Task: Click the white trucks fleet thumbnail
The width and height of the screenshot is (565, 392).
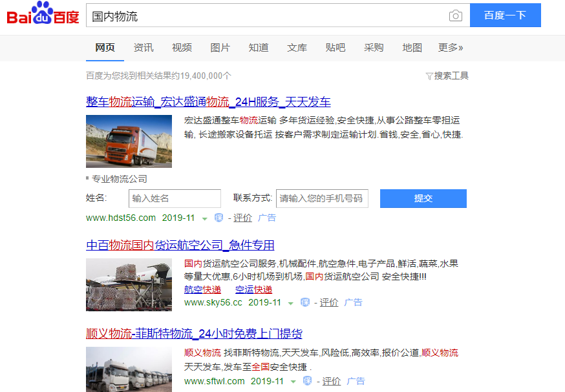Action: (129, 369)
